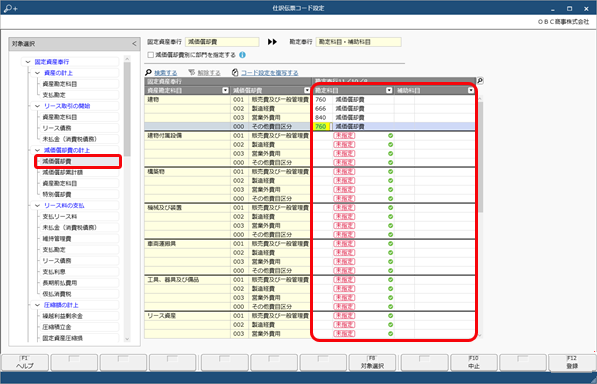Click green check icon in リース資産 001 row
Viewport: 597px width, 384px height.
[x=390, y=316]
